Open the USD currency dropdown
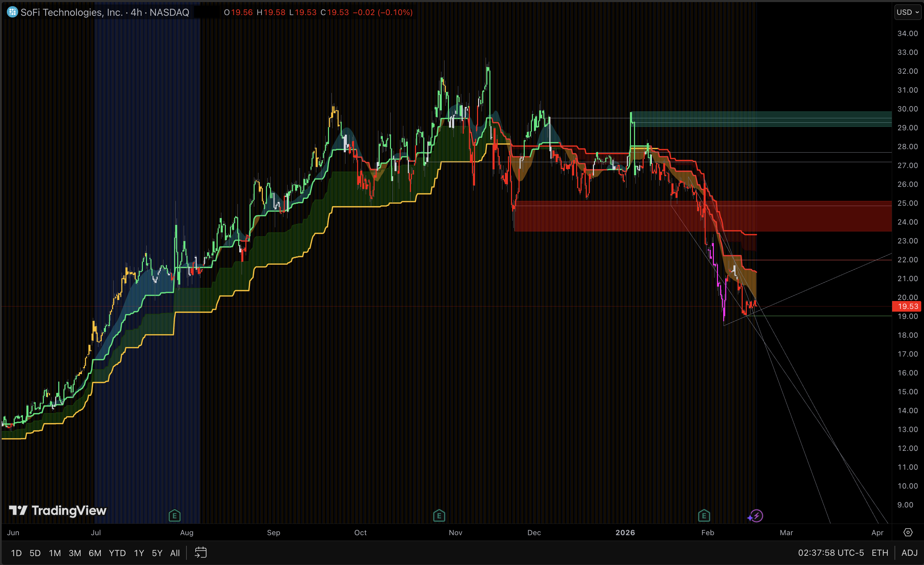924x565 pixels. (x=907, y=12)
